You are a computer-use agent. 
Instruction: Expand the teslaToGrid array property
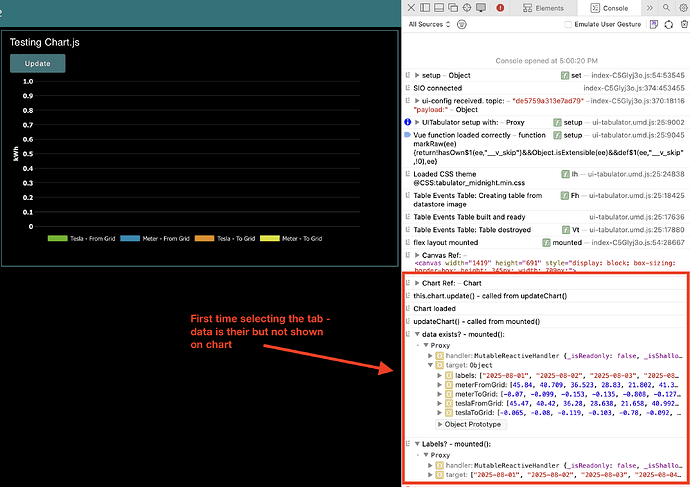tap(439, 413)
